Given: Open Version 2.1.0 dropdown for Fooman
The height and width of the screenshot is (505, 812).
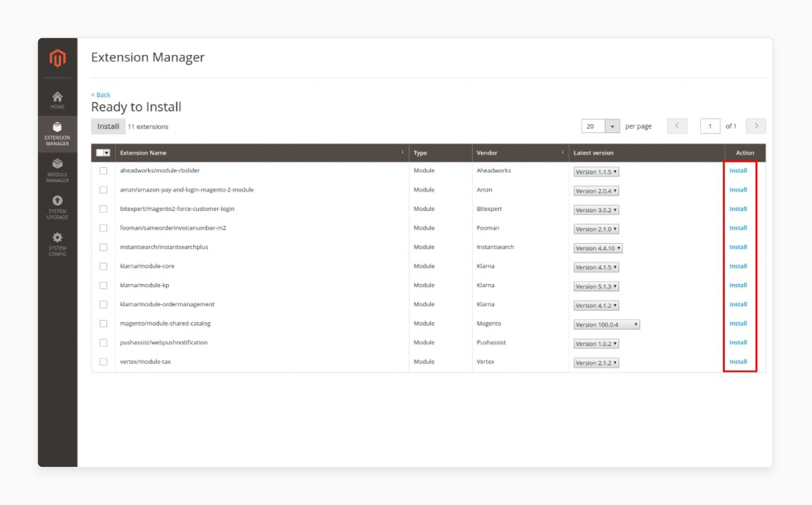Looking at the screenshot, I should 596,229.
